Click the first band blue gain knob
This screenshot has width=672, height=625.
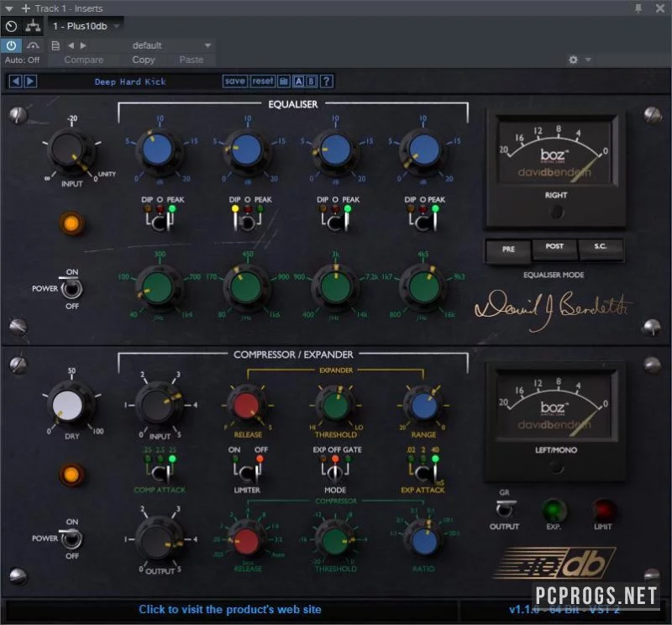coord(159,150)
